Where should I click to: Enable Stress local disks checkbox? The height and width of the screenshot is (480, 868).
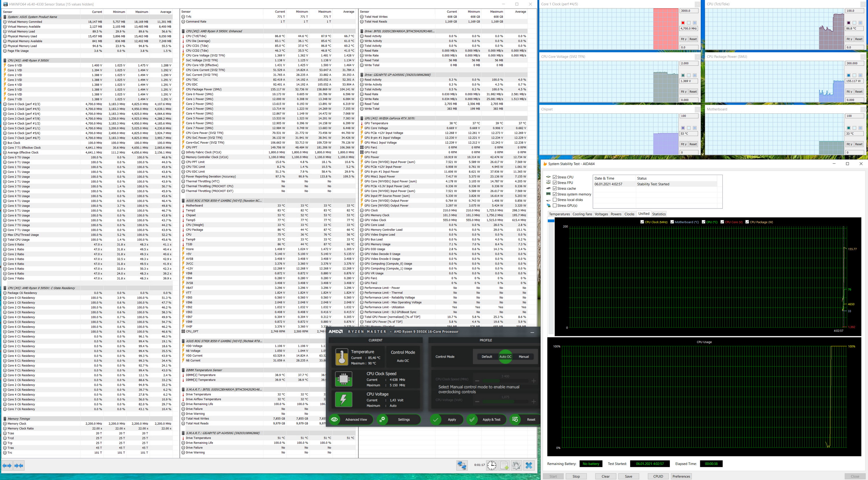[555, 200]
